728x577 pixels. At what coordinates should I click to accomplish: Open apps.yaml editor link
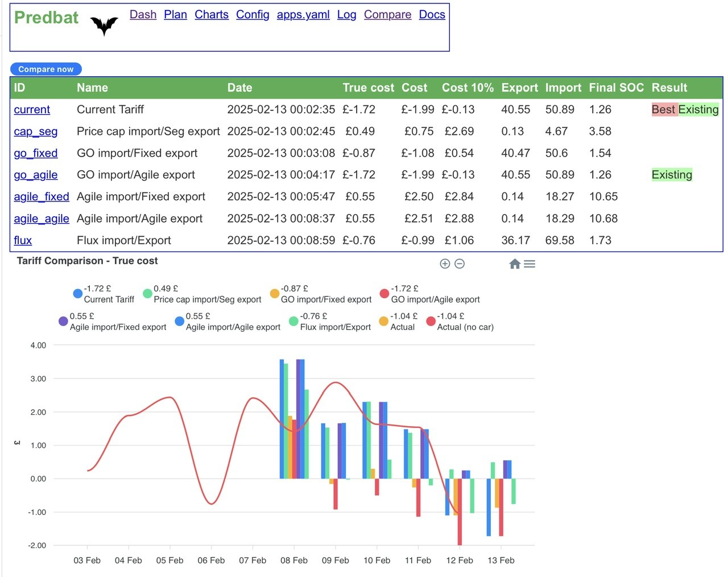(303, 14)
